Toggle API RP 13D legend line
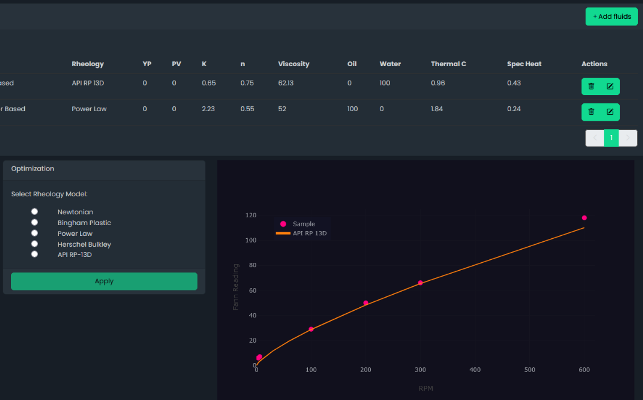This screenshot has width=643, height=400. pos(308,232)
